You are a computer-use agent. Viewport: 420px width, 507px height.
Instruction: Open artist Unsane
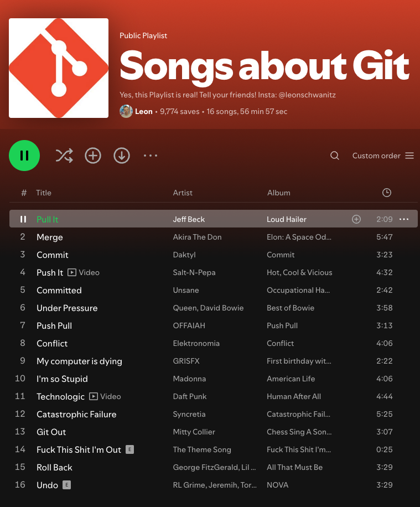point(186,290)
